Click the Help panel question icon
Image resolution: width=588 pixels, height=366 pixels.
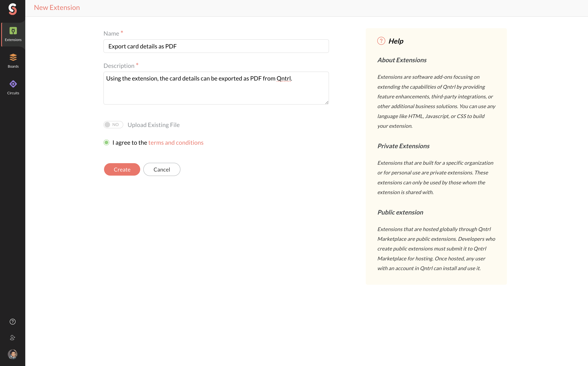point(381,41)
